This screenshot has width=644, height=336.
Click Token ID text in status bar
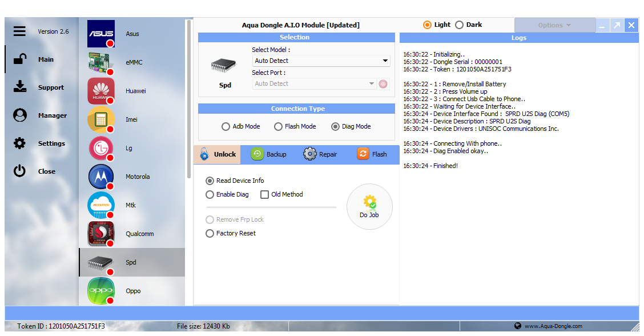[x=61, y=326]
